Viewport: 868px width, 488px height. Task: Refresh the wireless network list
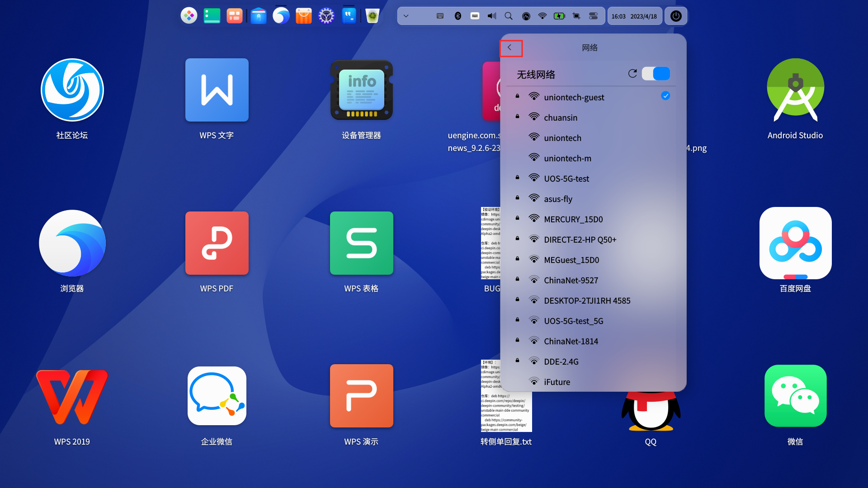point(632,74)
